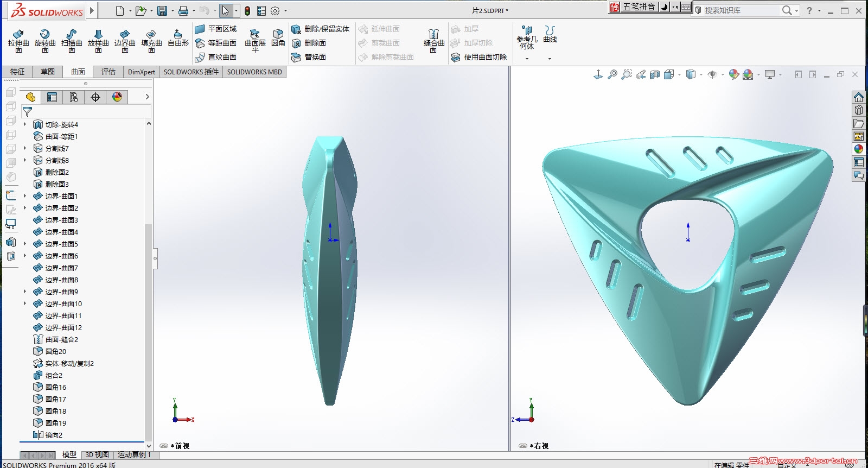Open the 曲线 dropdown arrow
The width and height of the screenshot is (868, 468).
click(550, 59)
